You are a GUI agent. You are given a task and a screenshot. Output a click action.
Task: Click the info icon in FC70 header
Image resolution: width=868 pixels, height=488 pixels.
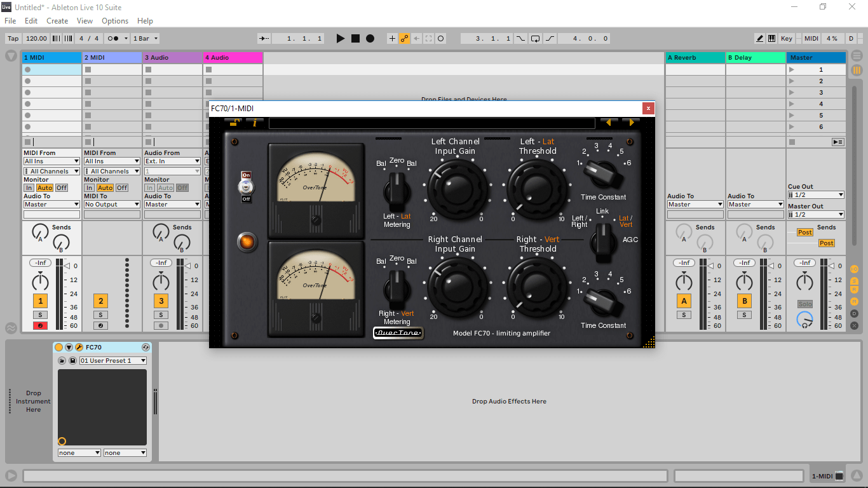click(x=255, y=123)
